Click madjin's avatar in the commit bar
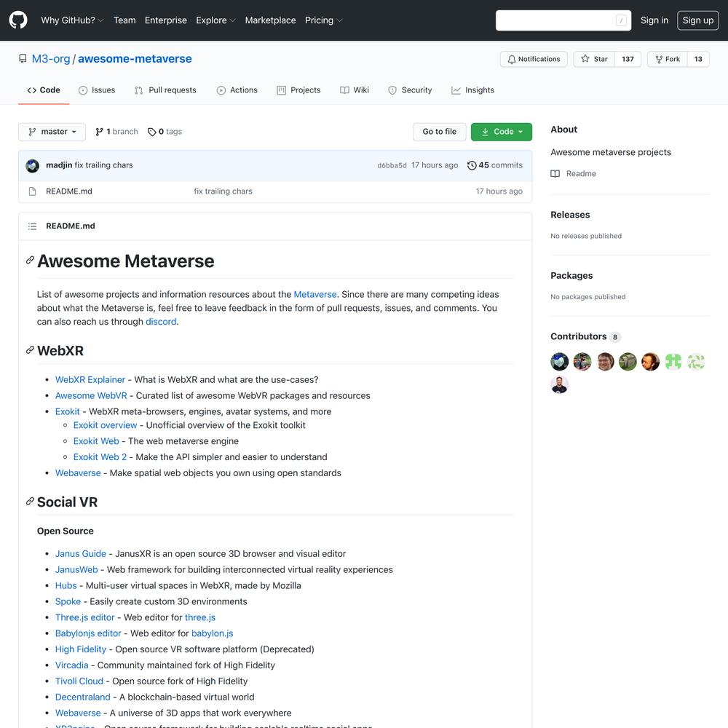The image size is (728, 728). pos(33,166)
